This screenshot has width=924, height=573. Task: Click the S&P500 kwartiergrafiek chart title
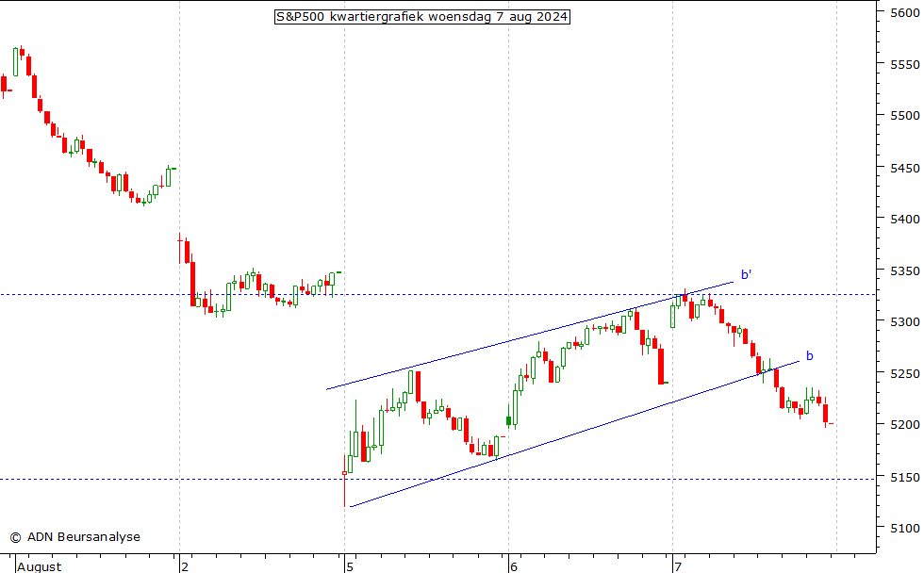pos(421,17)
